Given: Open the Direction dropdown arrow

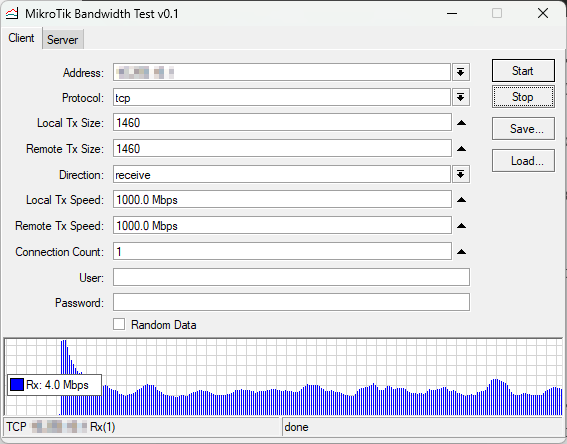Looking at the screenshot, I should (460, 174).
